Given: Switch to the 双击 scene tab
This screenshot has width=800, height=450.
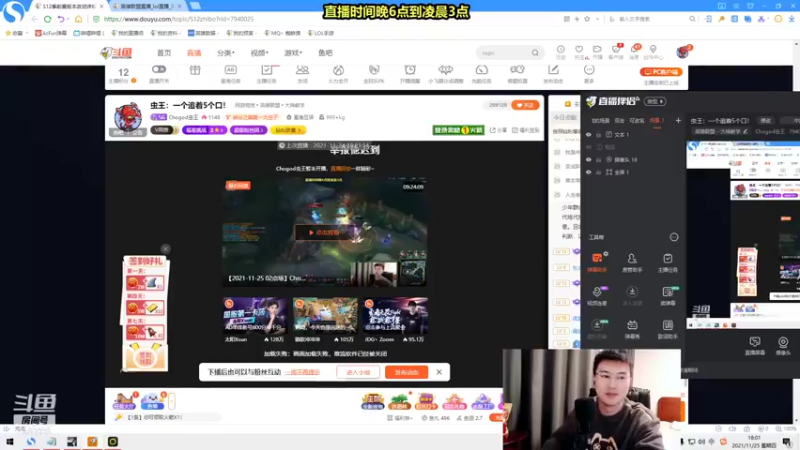Looking at the screenshot, I should (x=619, y=121).
